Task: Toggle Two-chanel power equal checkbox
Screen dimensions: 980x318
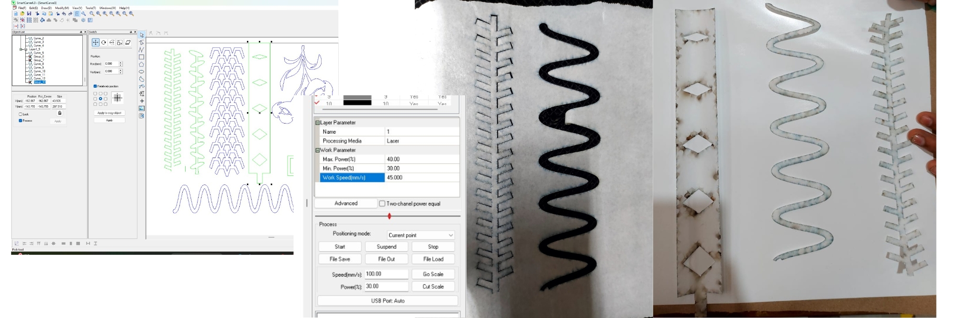Action: (382, 204)
